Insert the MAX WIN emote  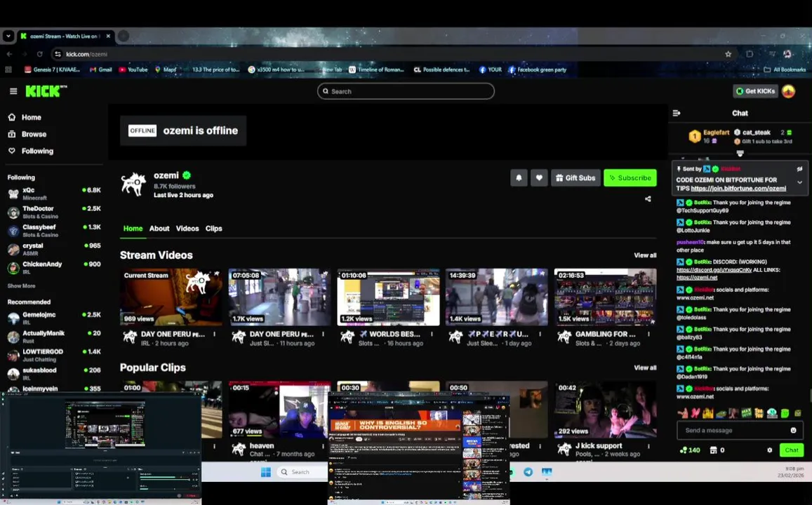tap(746, 413)
